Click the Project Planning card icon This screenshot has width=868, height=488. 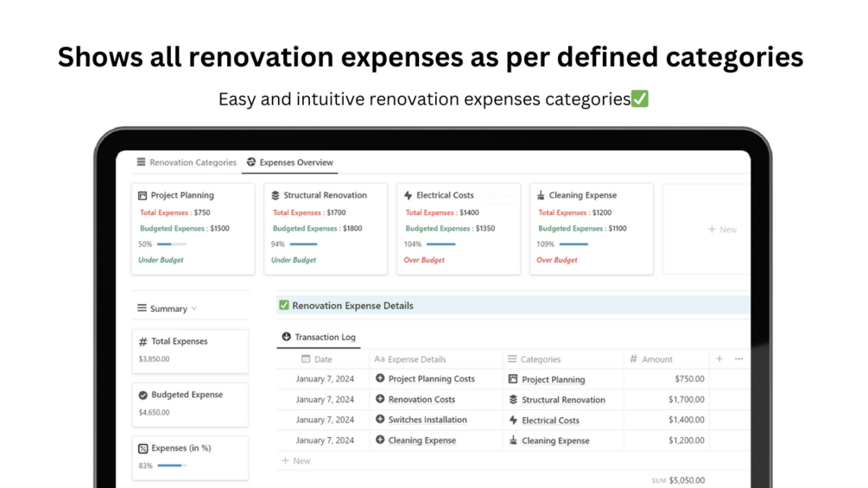tap(143, 195)
